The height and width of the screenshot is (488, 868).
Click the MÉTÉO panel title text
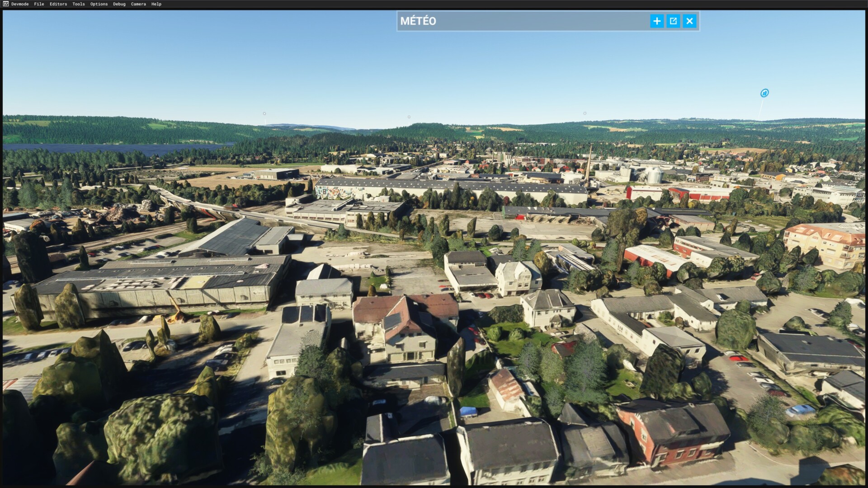tap(418, 21)
